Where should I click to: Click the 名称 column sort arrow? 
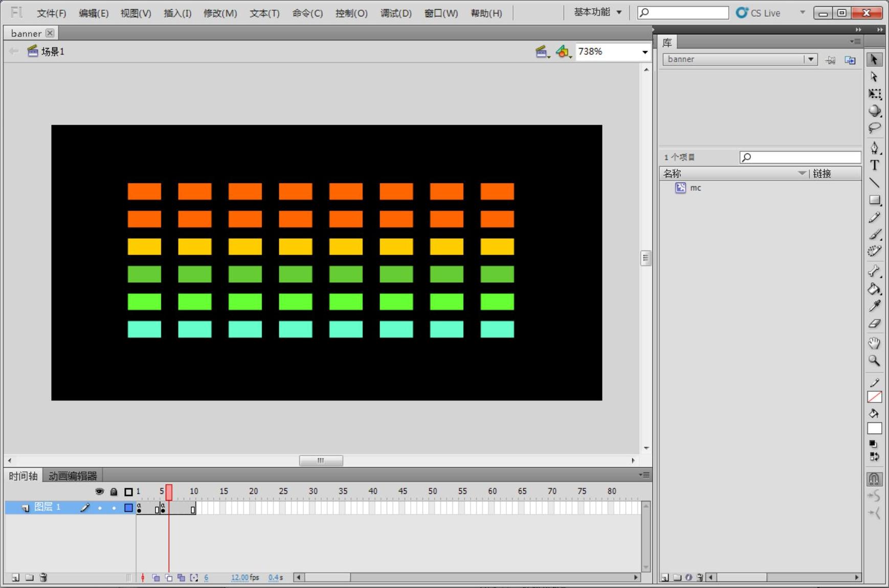point(802,173)
